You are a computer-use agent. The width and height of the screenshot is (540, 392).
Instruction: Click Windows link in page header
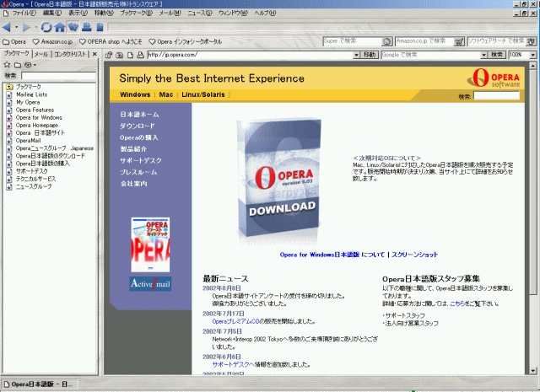point(135,94)
